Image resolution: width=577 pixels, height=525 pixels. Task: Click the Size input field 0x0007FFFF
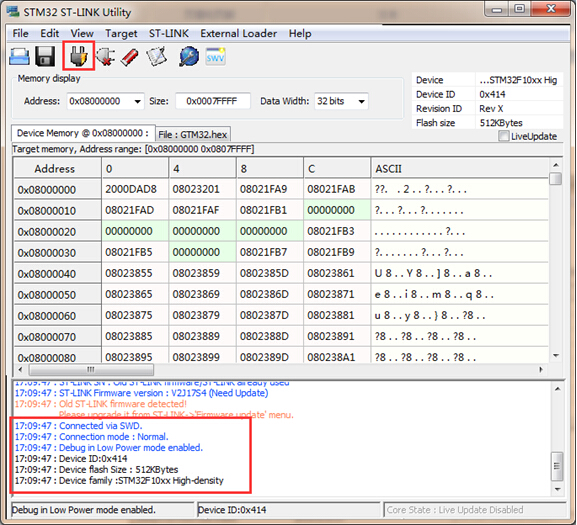213,101
